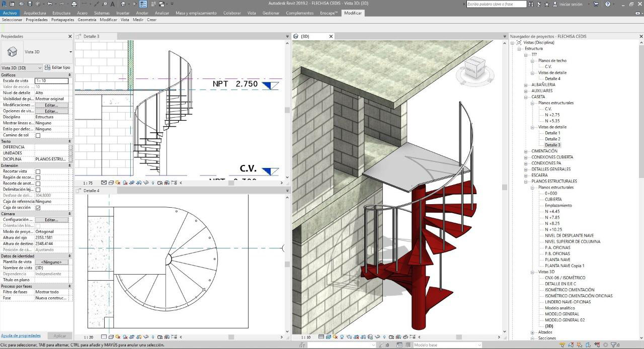Open the Gestionar ribbon tab

coord(271,13)
